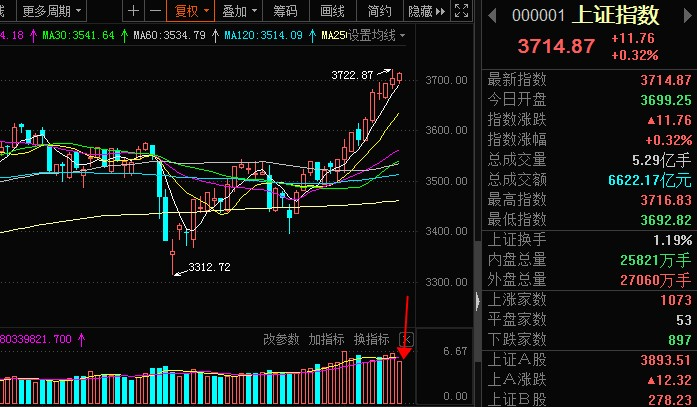697x407 pixels.
Task: Click previous stock left arrow near 000001
Action: pyautogui.click(x=490, y=17)
